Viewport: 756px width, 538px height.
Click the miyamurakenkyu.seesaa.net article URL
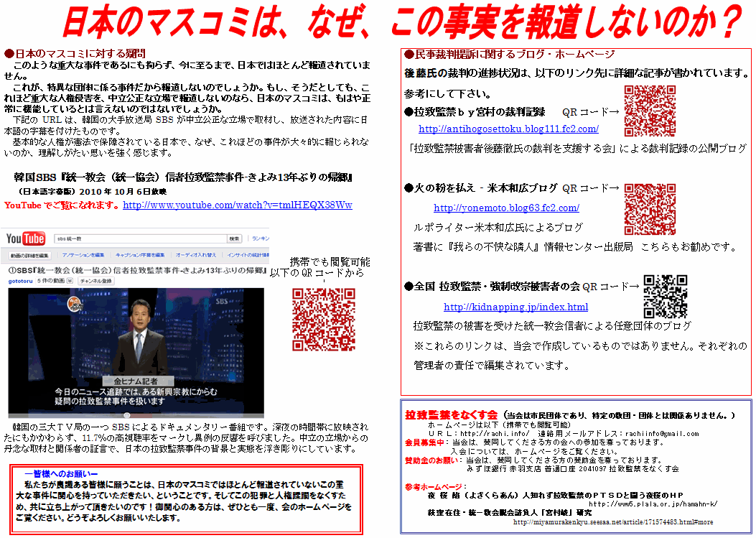[613, 522]
